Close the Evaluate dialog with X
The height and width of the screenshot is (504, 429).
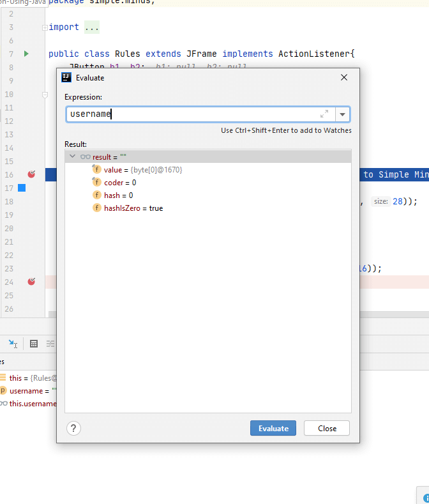click(344, 77)
